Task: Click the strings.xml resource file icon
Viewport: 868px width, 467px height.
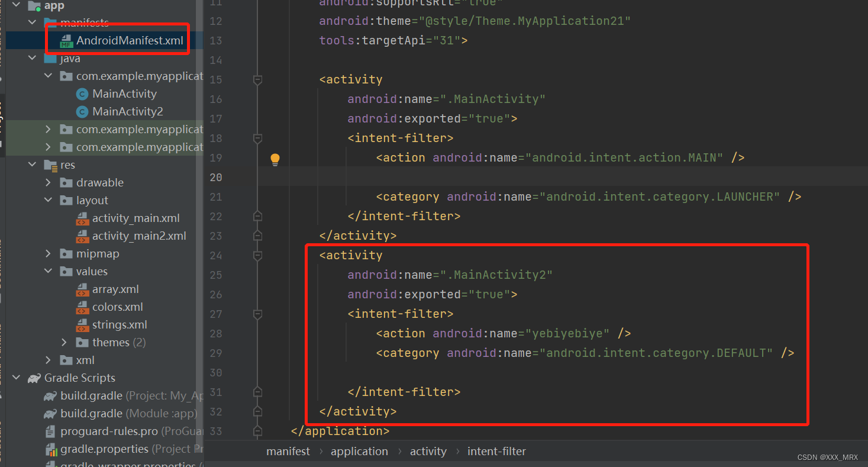Action: [x=82, y=325]
